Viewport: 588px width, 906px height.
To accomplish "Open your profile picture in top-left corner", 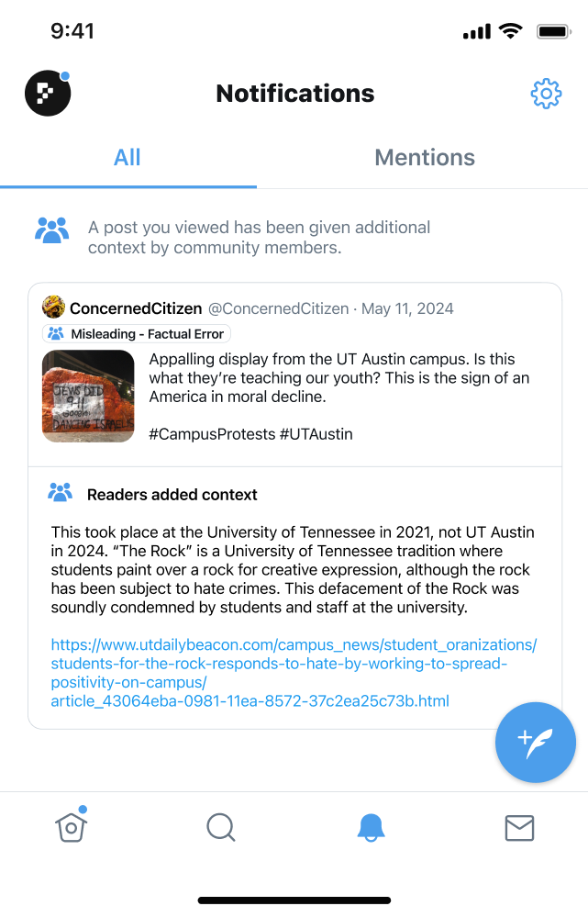I will click(48, 93).
